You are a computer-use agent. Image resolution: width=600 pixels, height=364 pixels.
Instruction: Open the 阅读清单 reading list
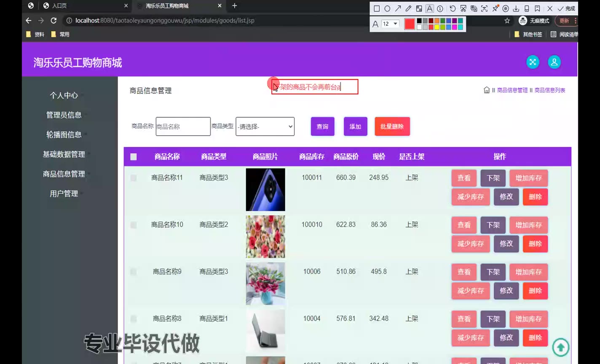(564, 35)
